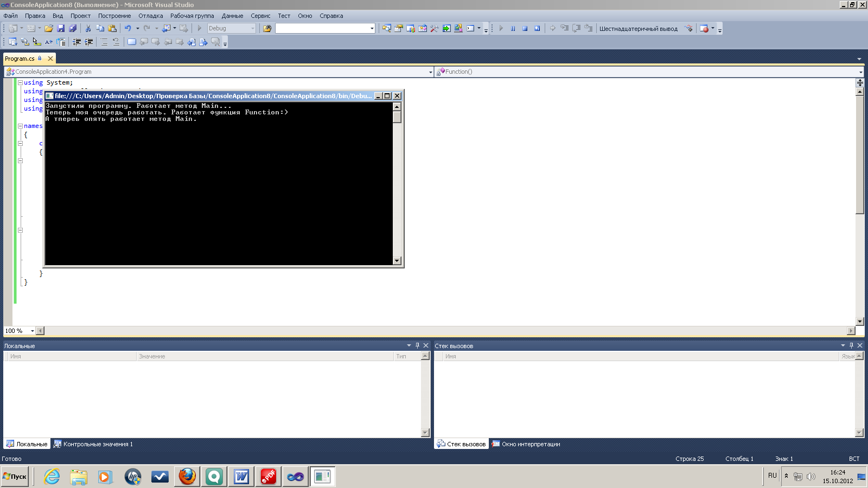868x488 pixels.
Task: Open Solution Explorer icon
Action: (387, 28)
